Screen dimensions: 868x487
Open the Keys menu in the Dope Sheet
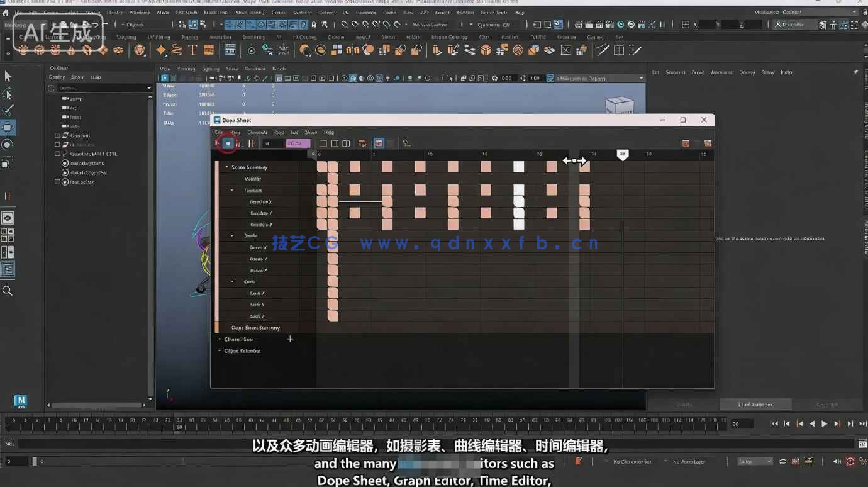(280, 132)
